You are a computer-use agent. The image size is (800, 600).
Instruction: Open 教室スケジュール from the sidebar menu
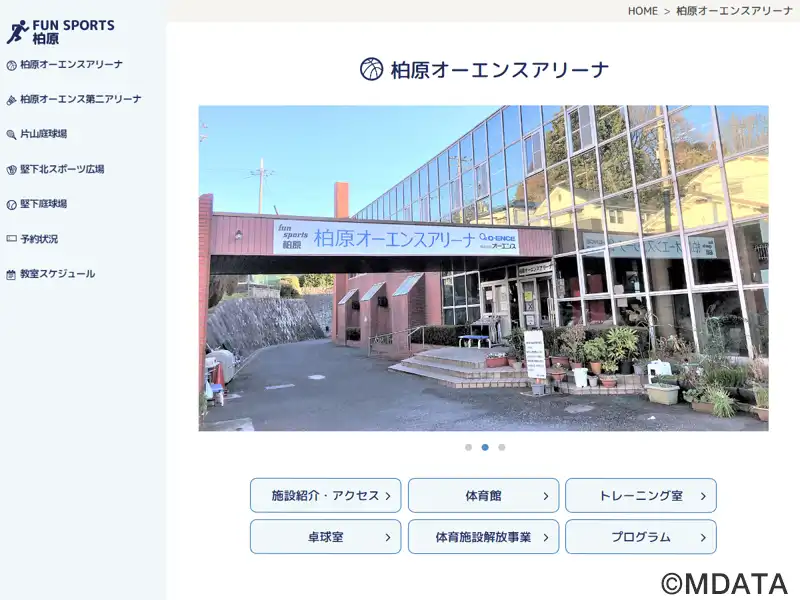pos(57,274)
